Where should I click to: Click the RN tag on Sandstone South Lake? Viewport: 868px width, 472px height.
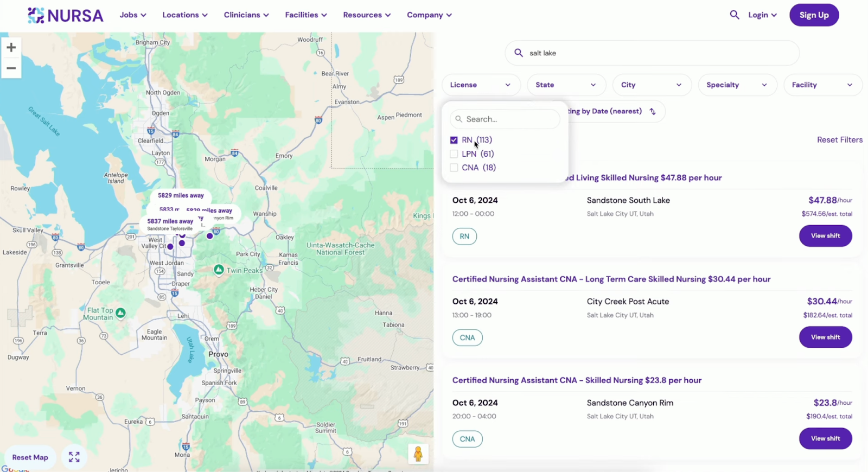(x=464, y=237)
